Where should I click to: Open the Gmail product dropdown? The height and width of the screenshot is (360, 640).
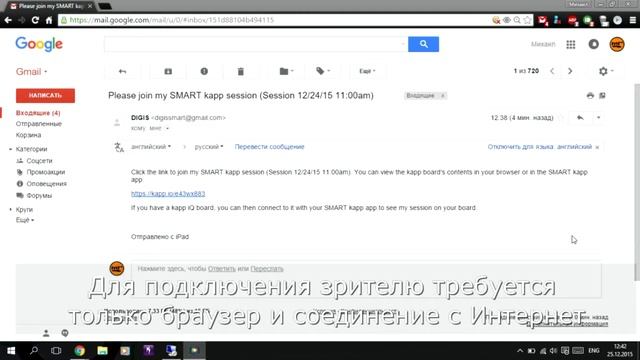[x=31, y=72]
